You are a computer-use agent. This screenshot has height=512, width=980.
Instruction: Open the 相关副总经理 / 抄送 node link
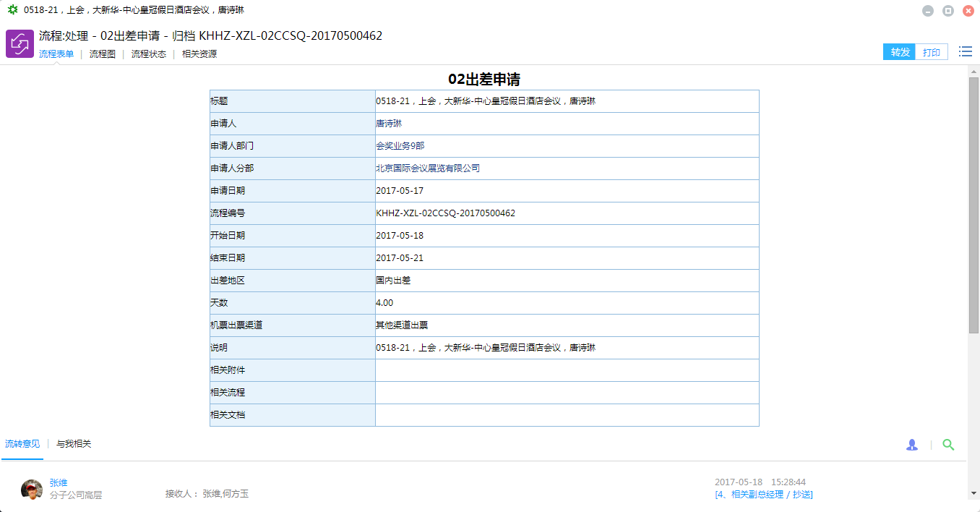pos(763,495)
